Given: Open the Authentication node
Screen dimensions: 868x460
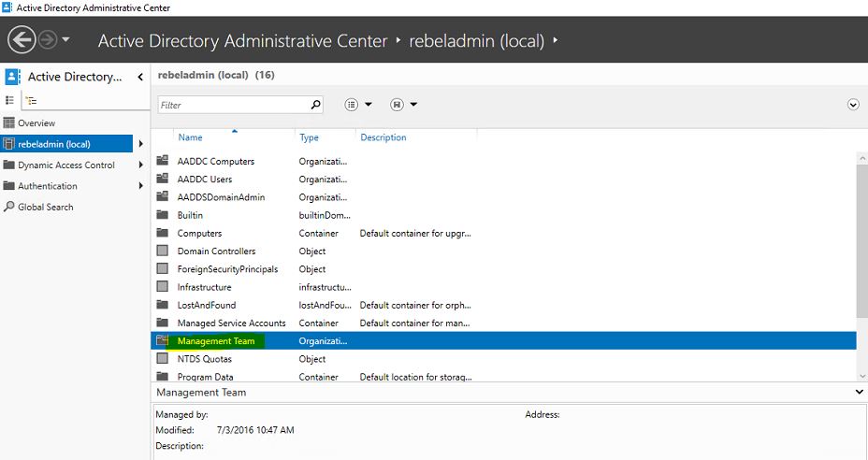Looking at the screenshot, I should tap(48, 186).
